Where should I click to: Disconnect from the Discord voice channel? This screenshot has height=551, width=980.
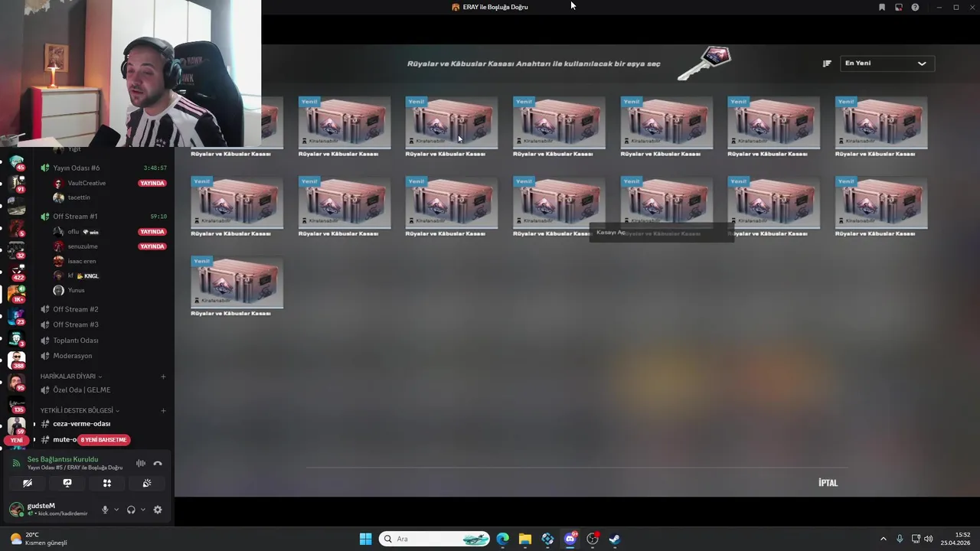158,463
